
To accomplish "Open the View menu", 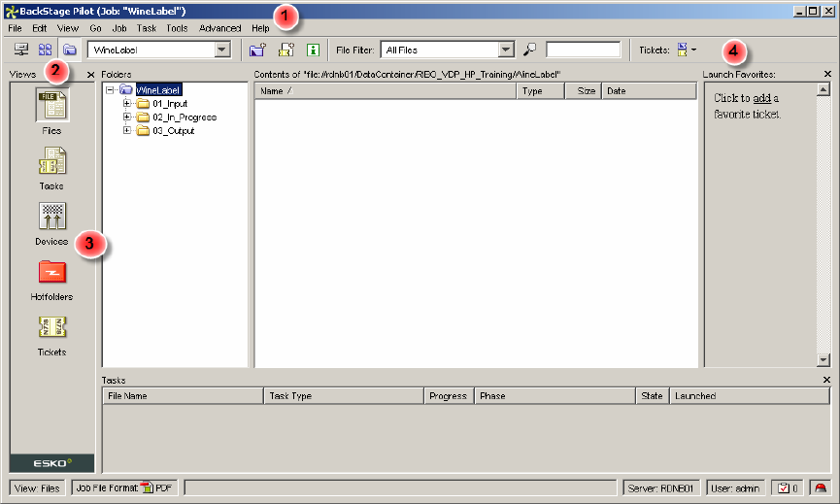I will pos(68,28).
